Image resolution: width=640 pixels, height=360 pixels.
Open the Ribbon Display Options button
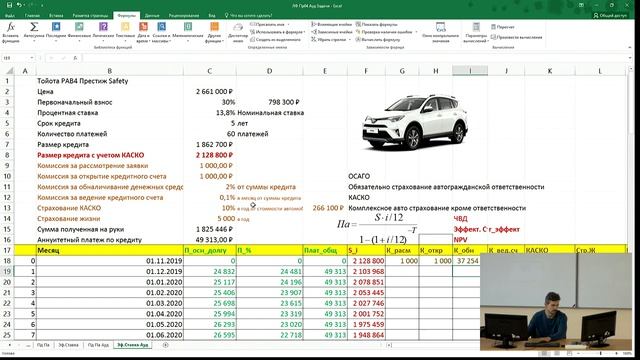click(x=581, y=5)
